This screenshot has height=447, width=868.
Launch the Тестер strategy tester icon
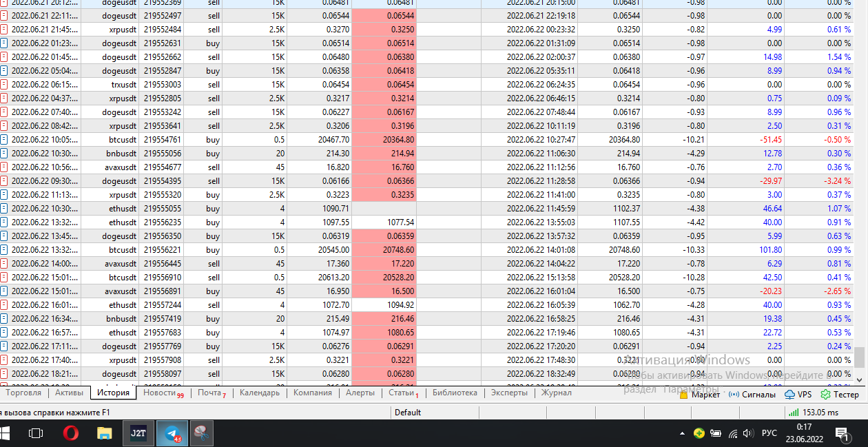click(840, 395)
